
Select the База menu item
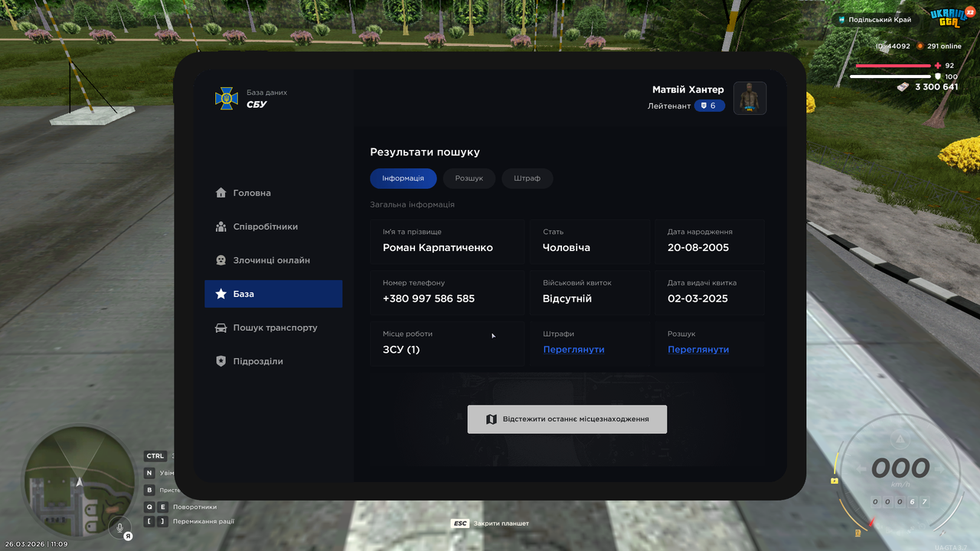click(x=273, y=294)
